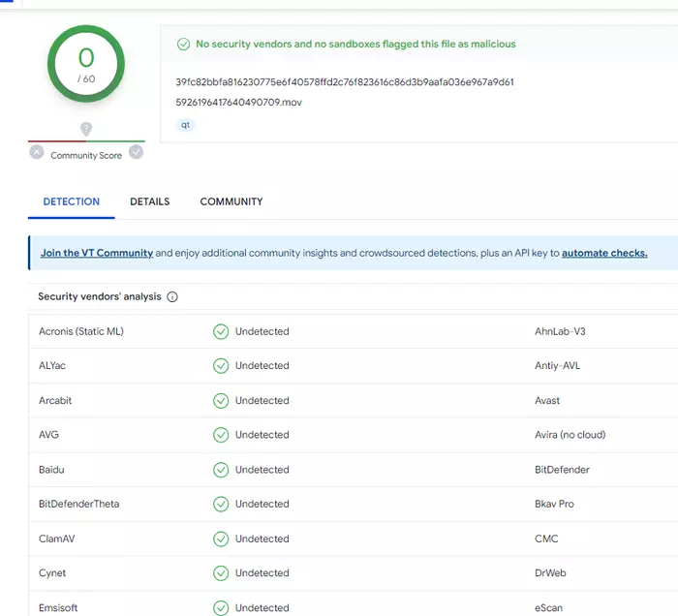Image resolution: width=678 pixels, height=616 pixels.
Task: Click the Bkav Pro vendor name
Action: coord(554,504)
